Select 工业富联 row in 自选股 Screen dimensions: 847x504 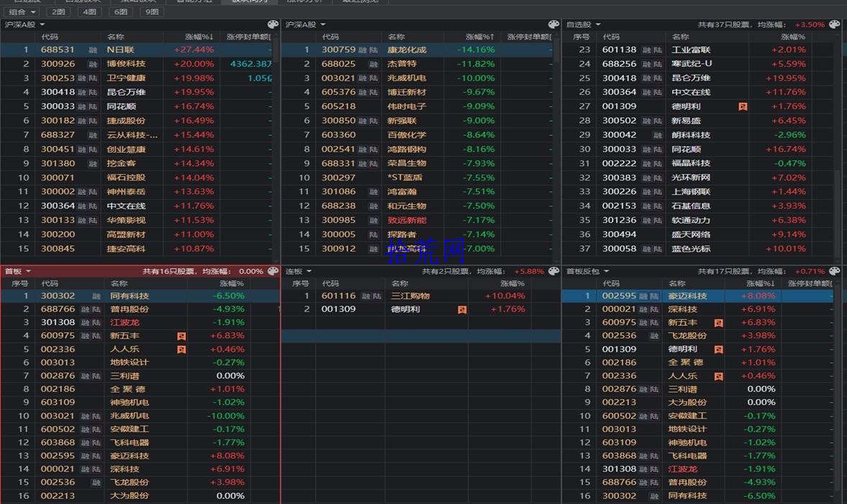[698, 50]
